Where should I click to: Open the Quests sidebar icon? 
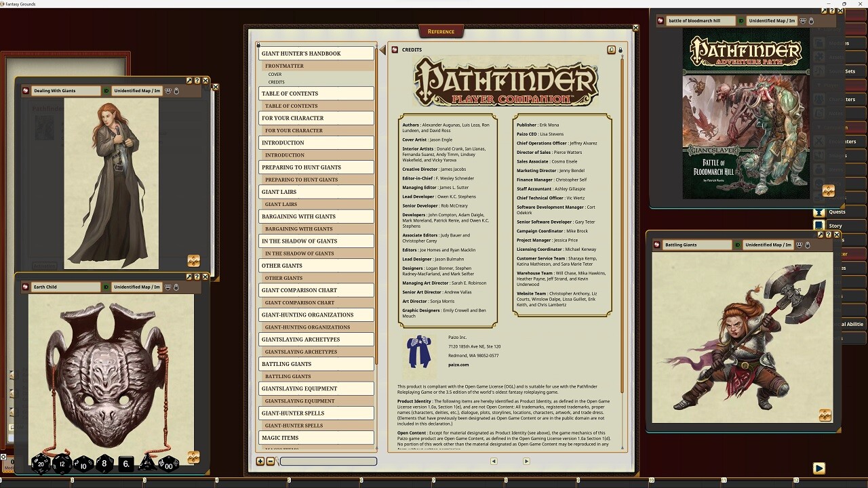[x=819, y=211]
